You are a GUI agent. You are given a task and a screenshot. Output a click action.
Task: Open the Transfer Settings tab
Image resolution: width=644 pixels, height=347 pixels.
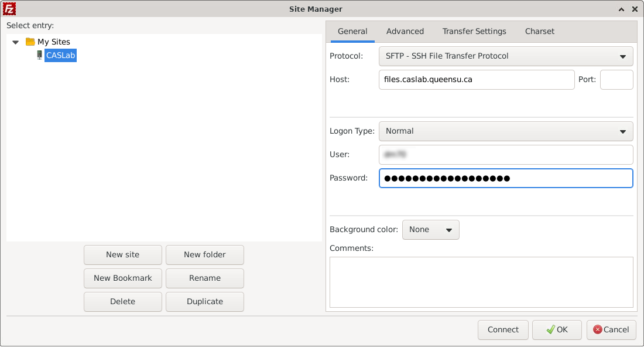pos(474,31)
